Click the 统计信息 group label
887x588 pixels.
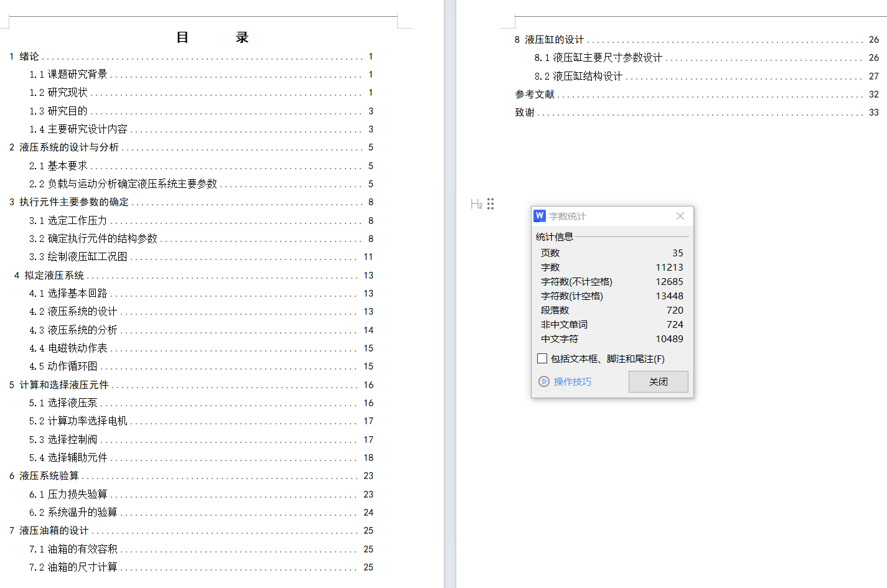(555, 236)
